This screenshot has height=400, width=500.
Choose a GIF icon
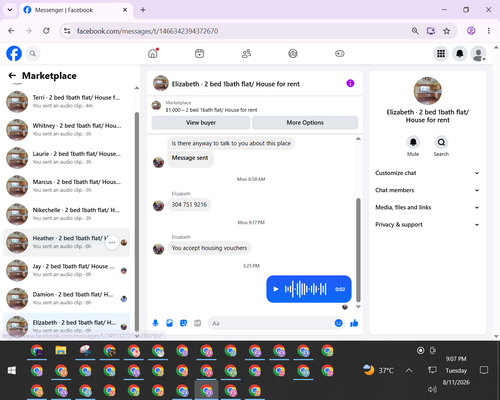click(x=197, y=323)
